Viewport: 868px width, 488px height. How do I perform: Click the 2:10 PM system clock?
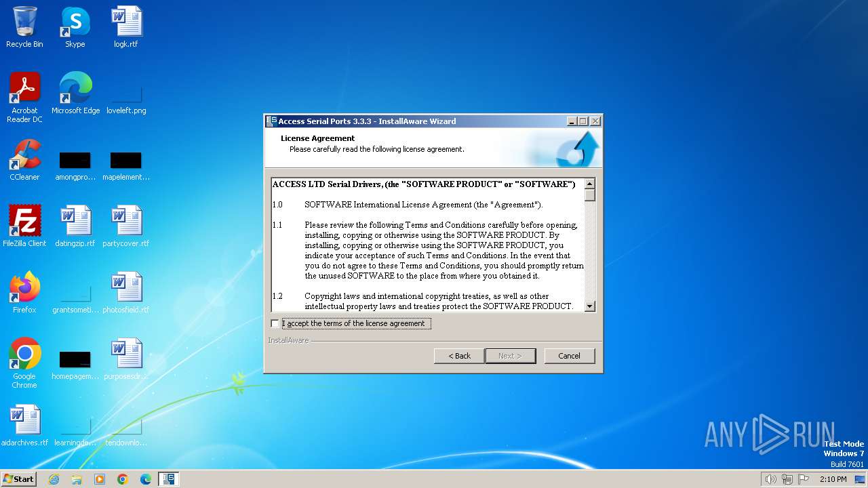click(833, 479)
